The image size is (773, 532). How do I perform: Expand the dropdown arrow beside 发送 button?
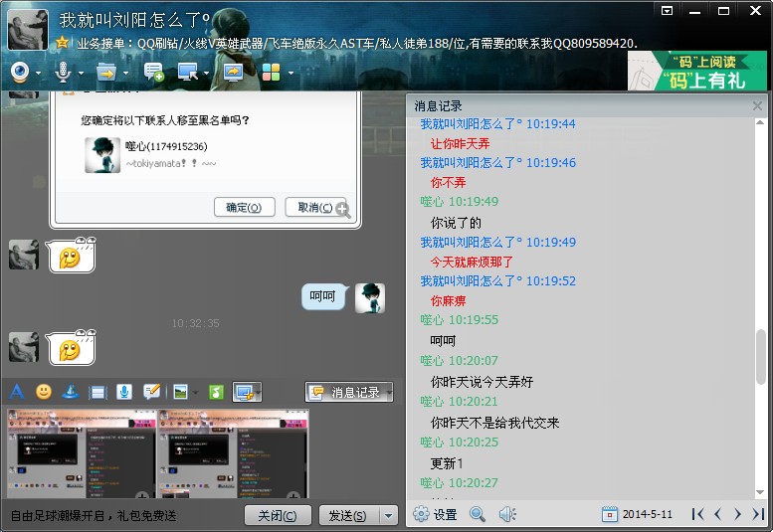[389, 515]
